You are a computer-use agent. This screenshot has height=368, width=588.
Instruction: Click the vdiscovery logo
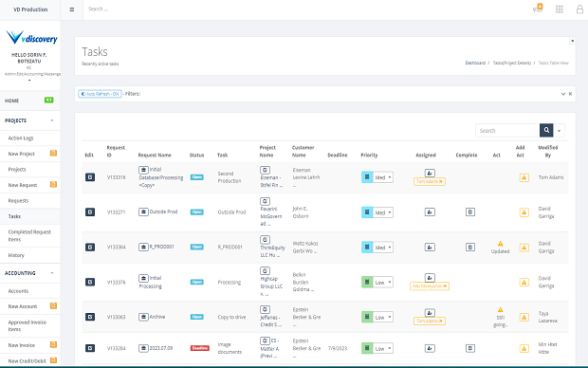31,38
